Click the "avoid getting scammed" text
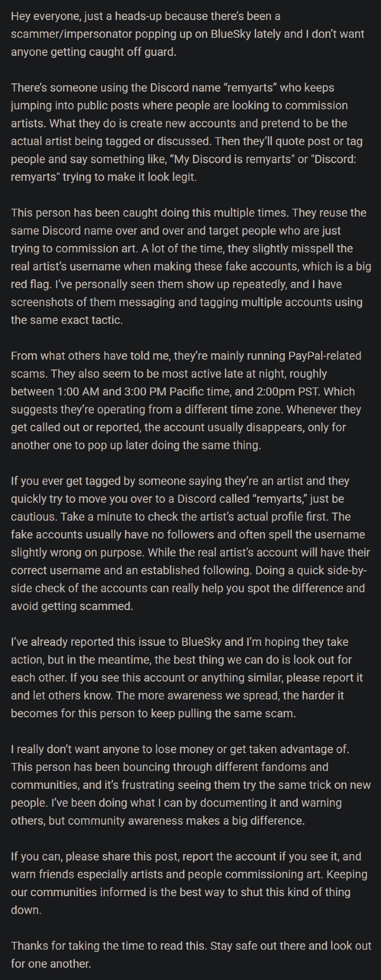This screenshot has width=381, height=980. [71, 606]
